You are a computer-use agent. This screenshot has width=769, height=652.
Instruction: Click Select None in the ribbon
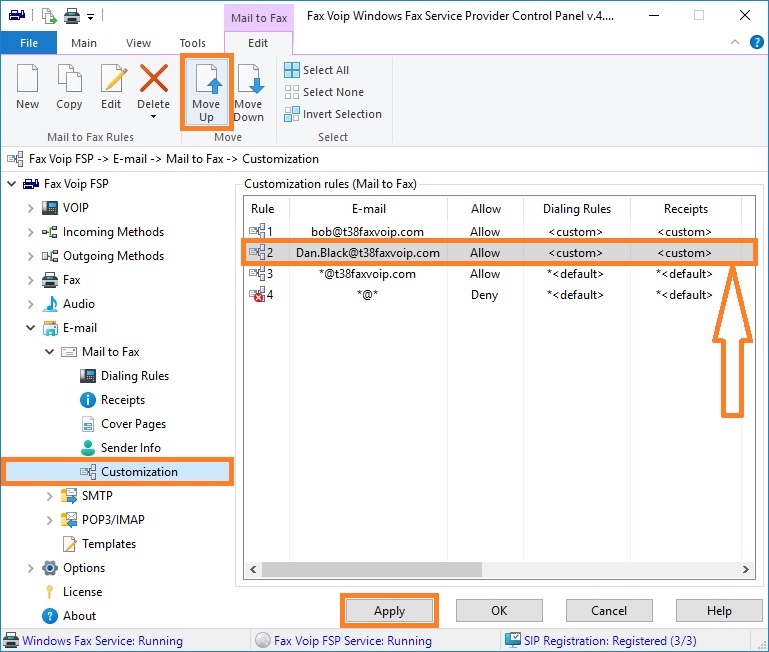click(324, 92)
